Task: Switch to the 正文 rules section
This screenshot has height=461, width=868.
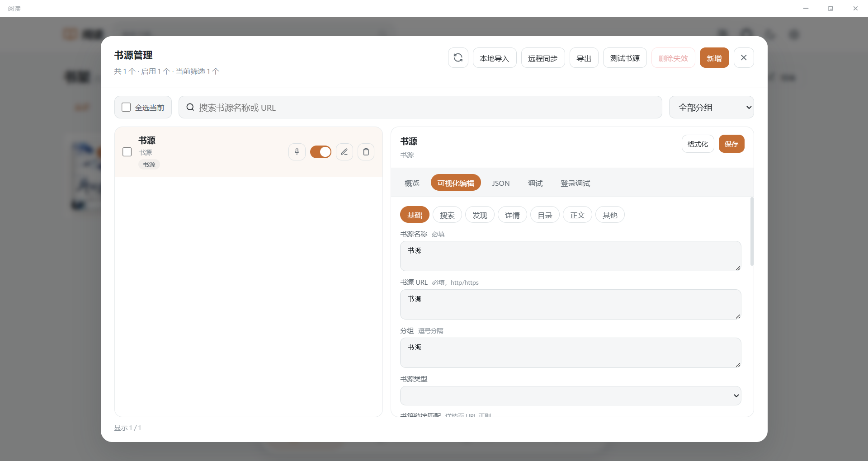Action: click(x=577, y=215)
